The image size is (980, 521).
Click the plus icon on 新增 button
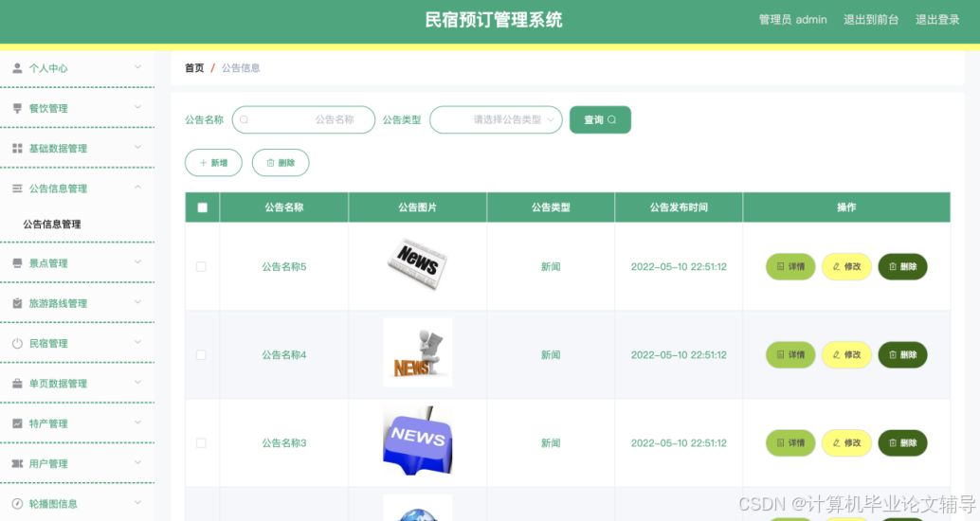[203, 162]
